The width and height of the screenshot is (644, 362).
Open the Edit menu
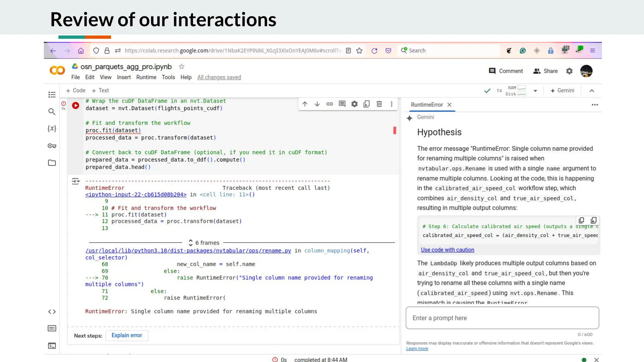click(x=90, y=77)
